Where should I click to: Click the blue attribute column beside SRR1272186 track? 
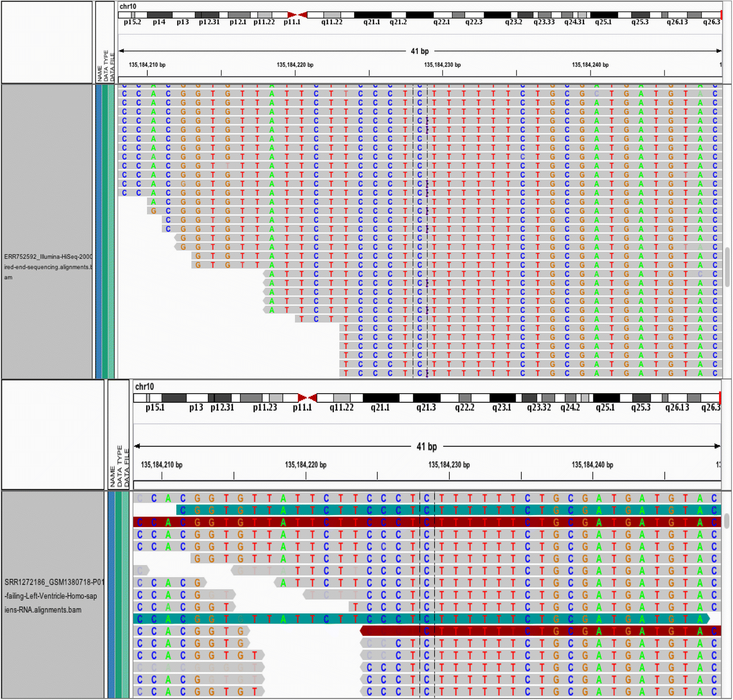click(111, 594)
